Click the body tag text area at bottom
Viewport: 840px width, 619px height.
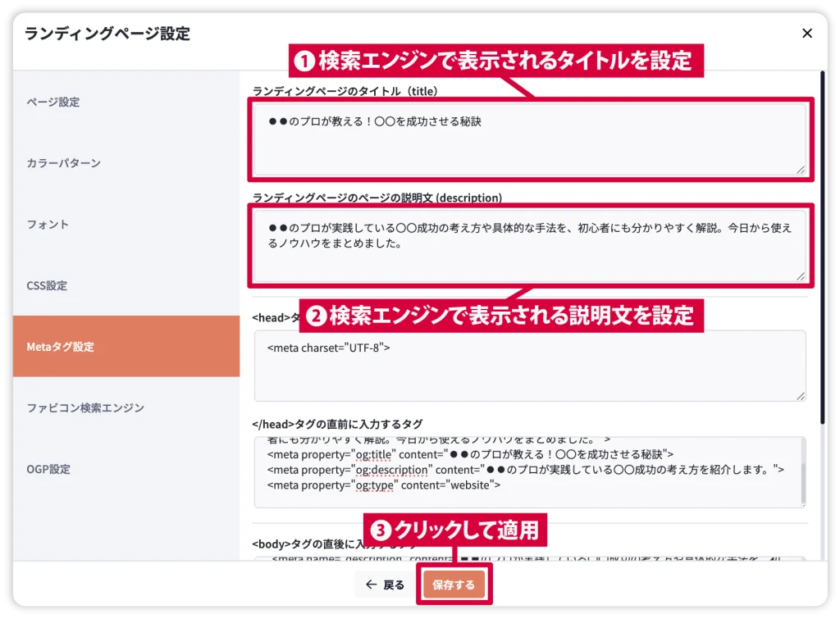click(x=525, y=560)
